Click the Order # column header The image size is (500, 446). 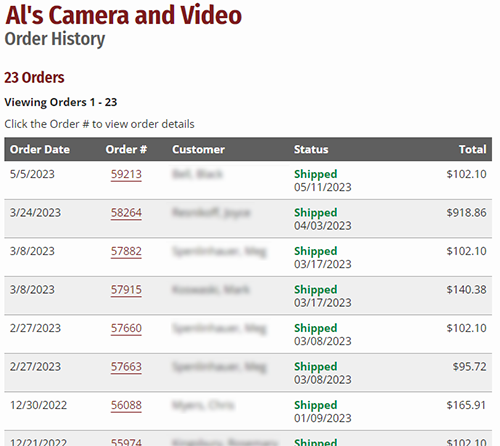coord(126,149)
